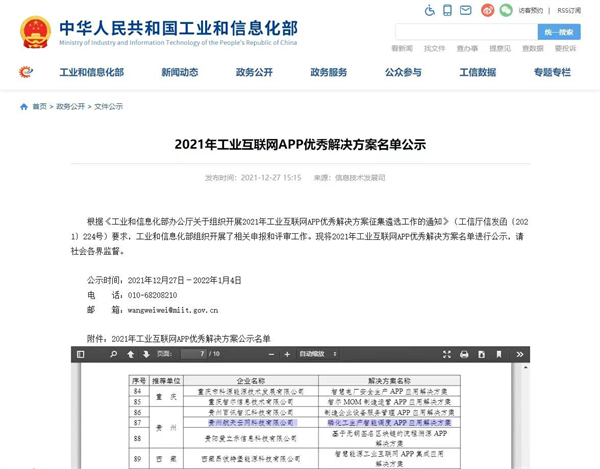Screen dimensions: 600x469
Task: Click the 统一搜索 search button
Action: pyautogui.click(x=559, y=32)
